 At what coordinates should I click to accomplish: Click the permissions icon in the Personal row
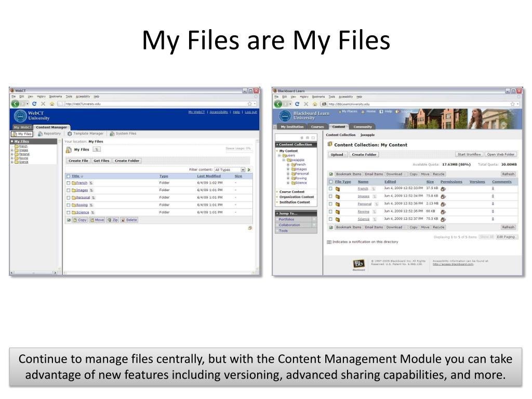coord(443,204)
